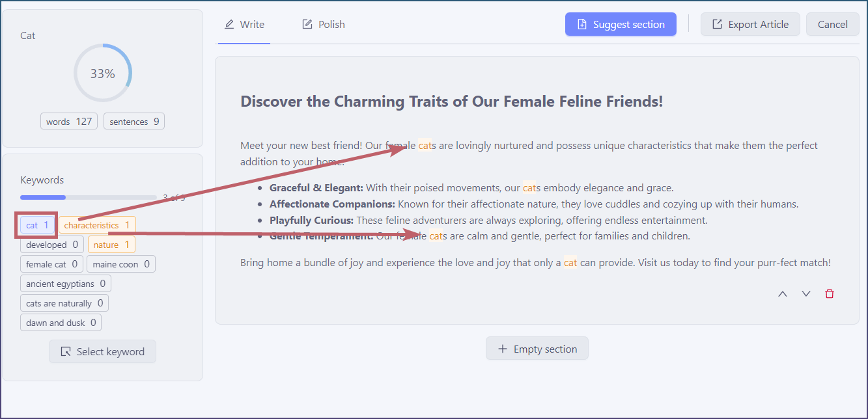This screenshot has height=419, width=868.
Task: Click the move section down arrow icon
Action: tap(806, 294)
